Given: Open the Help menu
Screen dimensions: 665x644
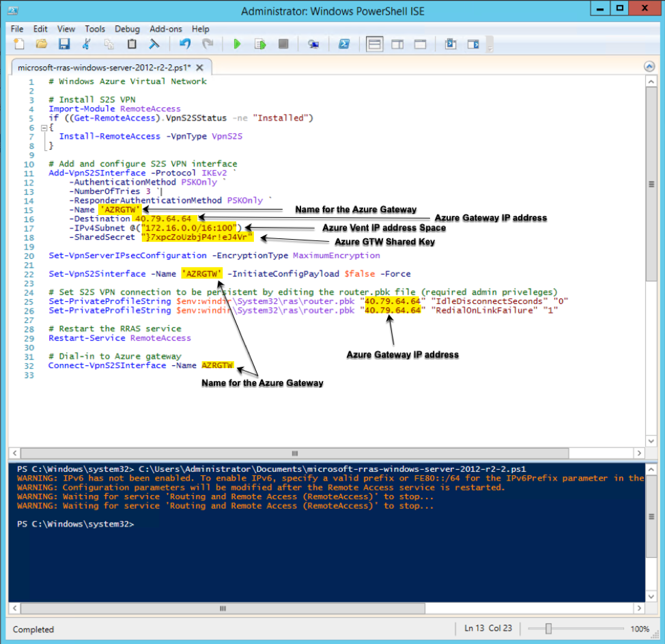Looking at the screenshot, I should (x=201, y=29).
